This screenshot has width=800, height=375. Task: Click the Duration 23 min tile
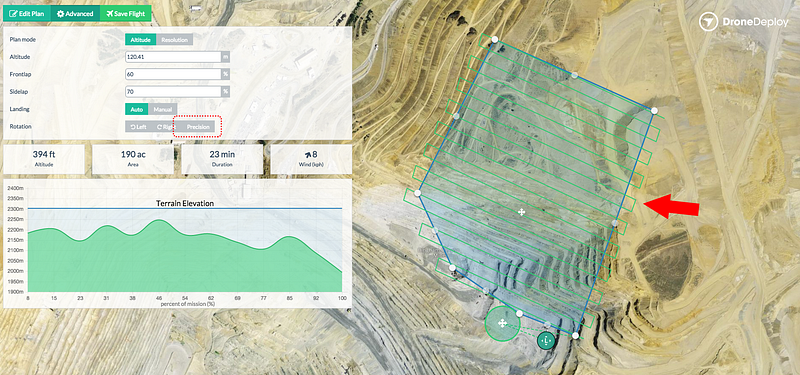[222, 159]
